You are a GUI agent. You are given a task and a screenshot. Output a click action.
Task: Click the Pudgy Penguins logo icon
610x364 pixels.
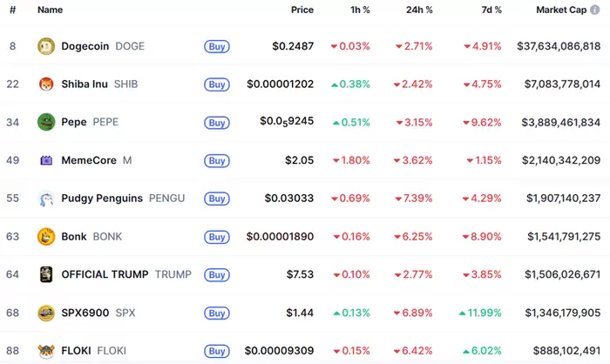click(46, 199)
